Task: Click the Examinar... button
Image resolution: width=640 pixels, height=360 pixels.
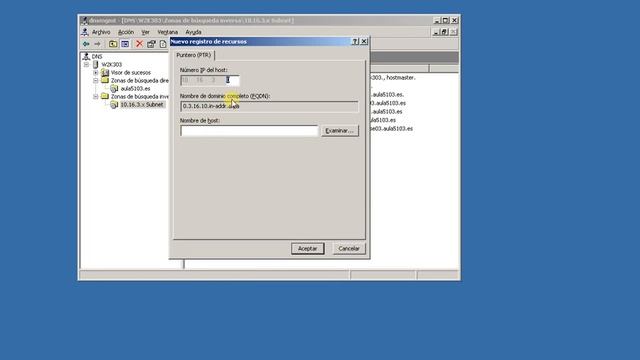Action: coord(340,131)
